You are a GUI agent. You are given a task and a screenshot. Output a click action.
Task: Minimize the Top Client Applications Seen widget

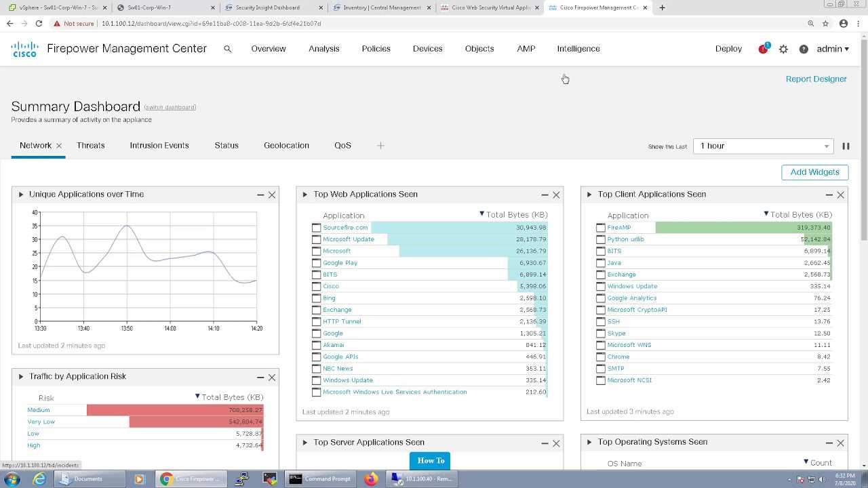[829, 195]
